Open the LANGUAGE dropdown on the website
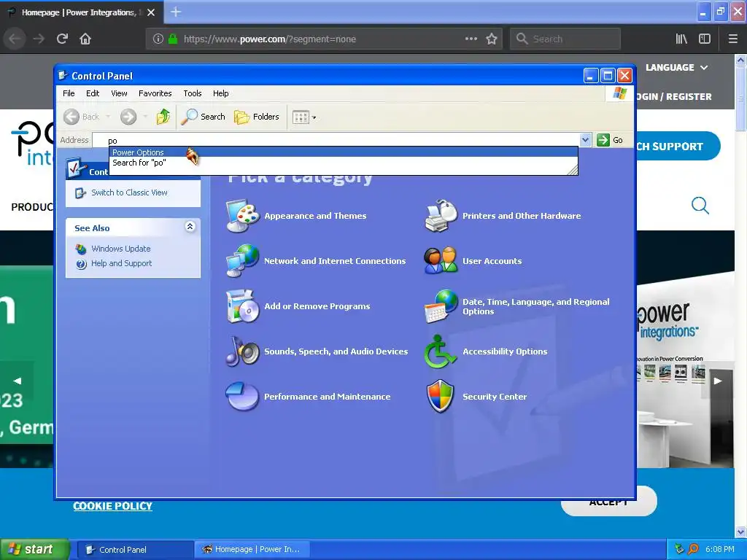 tap(676, 68)
